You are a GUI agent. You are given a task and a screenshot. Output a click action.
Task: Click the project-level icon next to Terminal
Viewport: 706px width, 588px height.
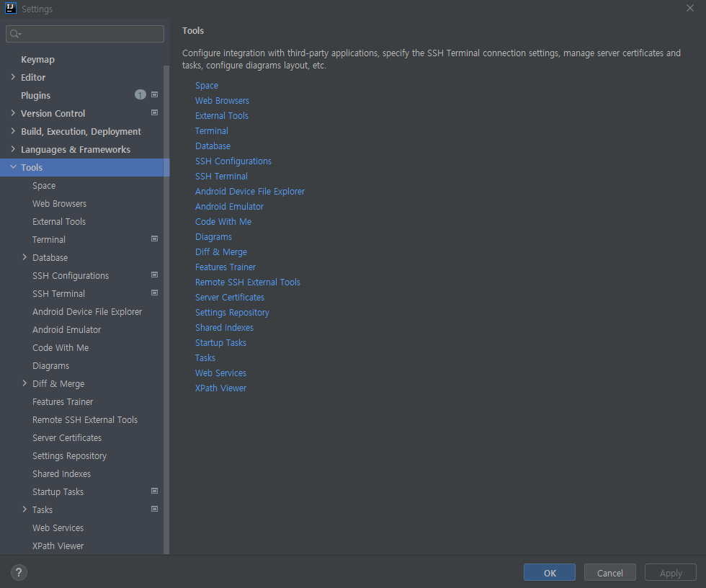[154, 239]
